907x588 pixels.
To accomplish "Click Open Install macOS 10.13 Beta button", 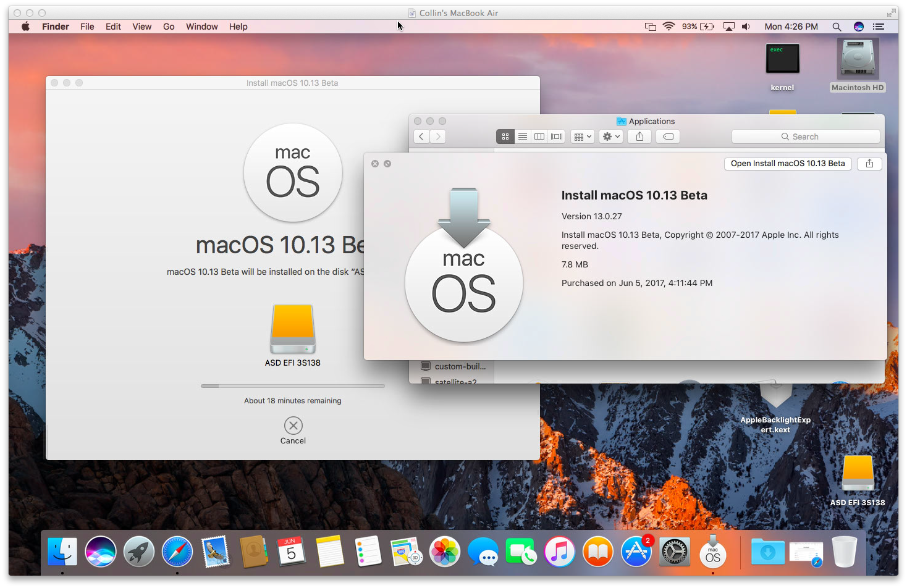I will coord(788,164).
